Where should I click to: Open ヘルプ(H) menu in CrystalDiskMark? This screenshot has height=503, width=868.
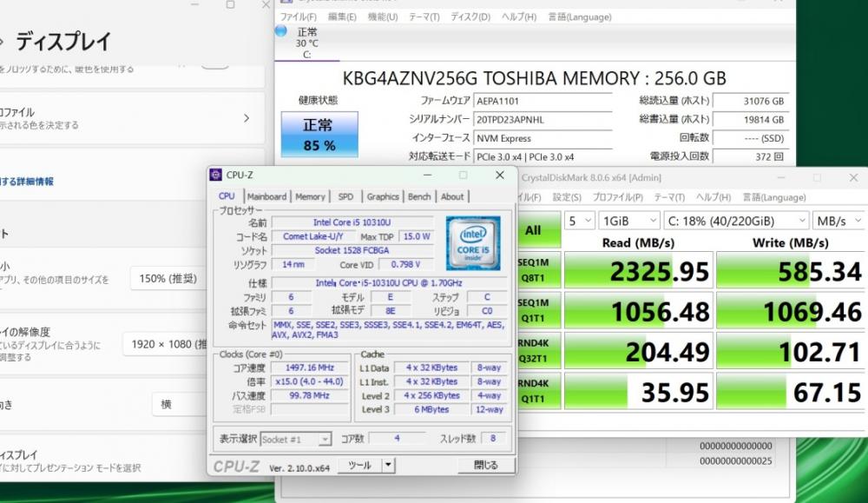(x=713, y=198)
